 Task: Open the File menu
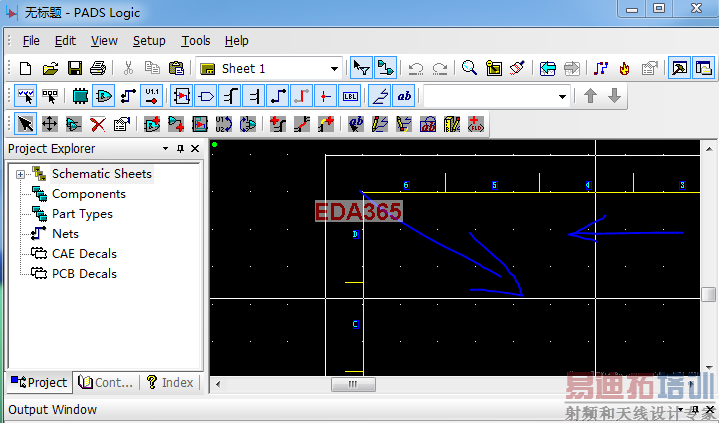click(31, 41)
